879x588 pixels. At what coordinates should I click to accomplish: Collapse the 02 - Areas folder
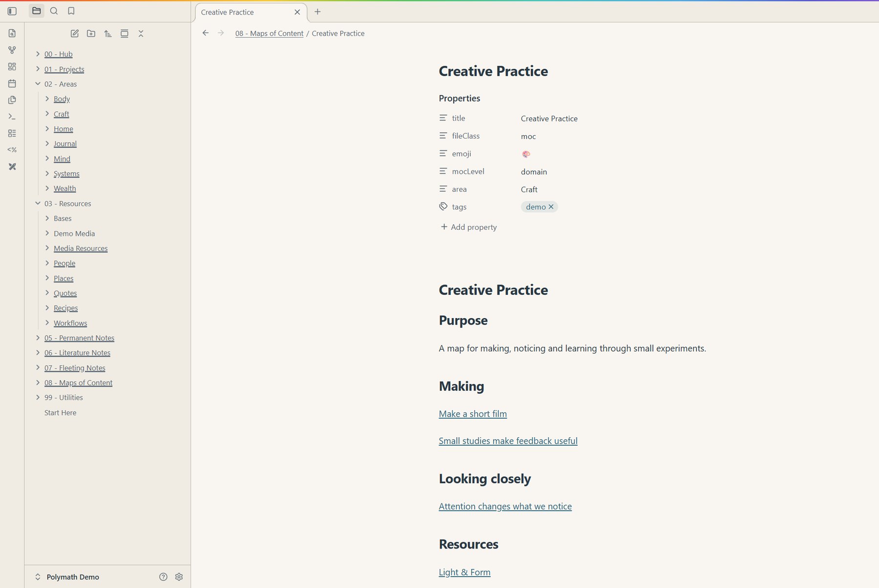tap(38, 84)
